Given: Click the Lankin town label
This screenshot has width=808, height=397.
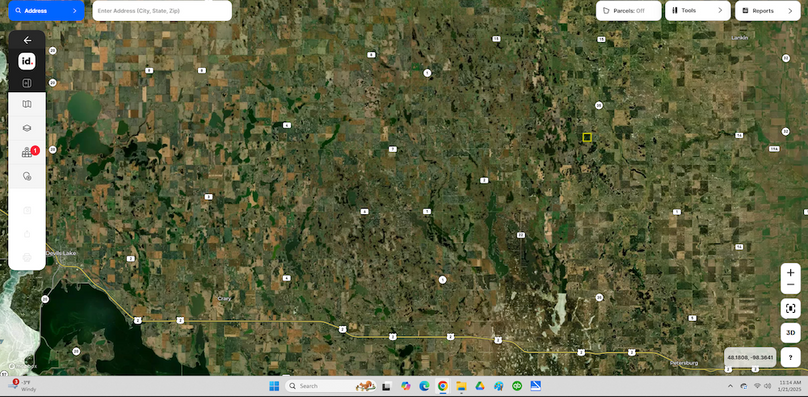Looking at the screenshot, I should click(739, 38).
